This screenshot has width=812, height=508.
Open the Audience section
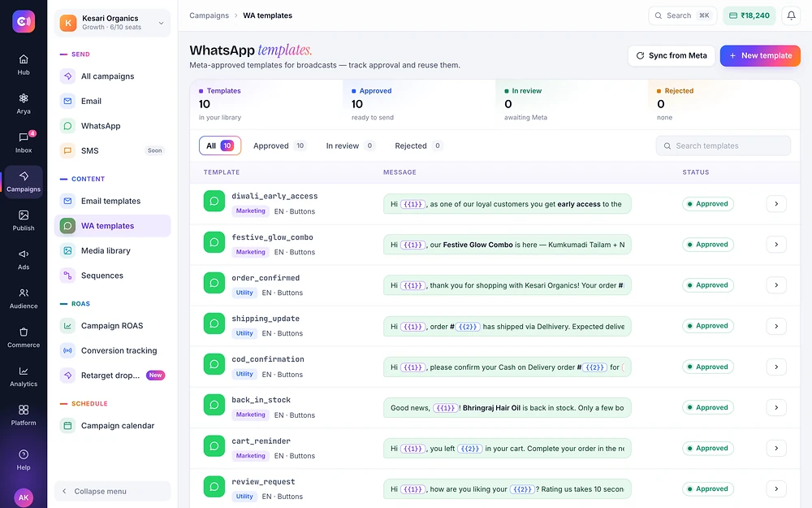24,298
